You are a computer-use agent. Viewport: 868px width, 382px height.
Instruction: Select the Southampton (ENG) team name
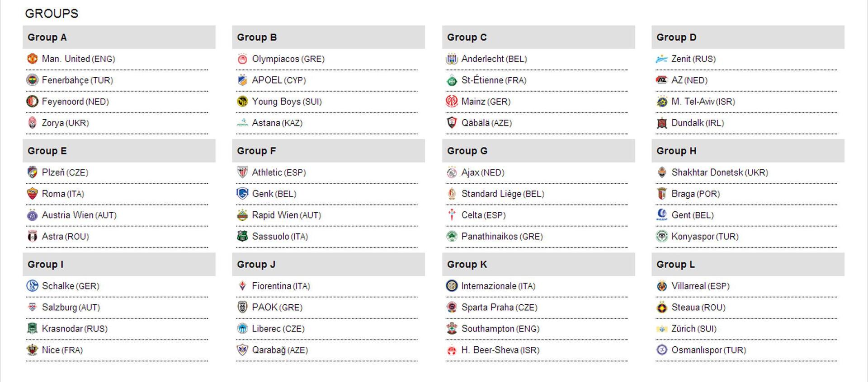pos(500,329)
